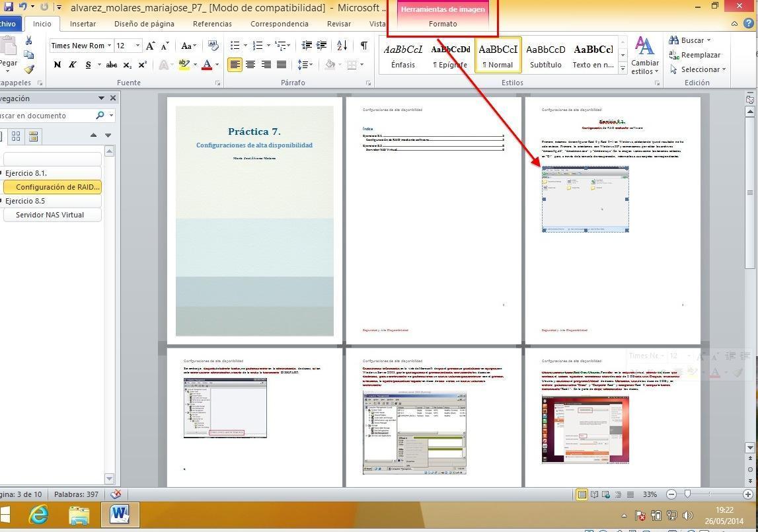Click the Format Painter brush icon
Viewport: 758px width, 532px height.
[x=29, y=69]
